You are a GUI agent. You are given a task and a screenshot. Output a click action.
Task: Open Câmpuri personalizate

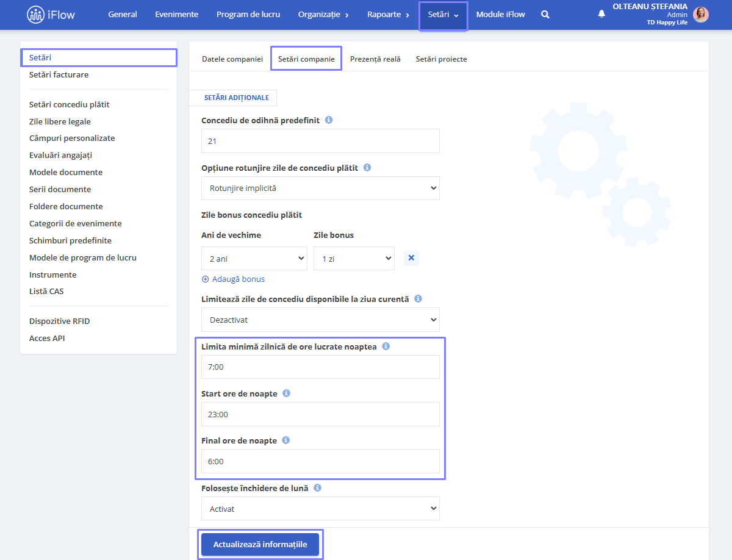[72, 138]
